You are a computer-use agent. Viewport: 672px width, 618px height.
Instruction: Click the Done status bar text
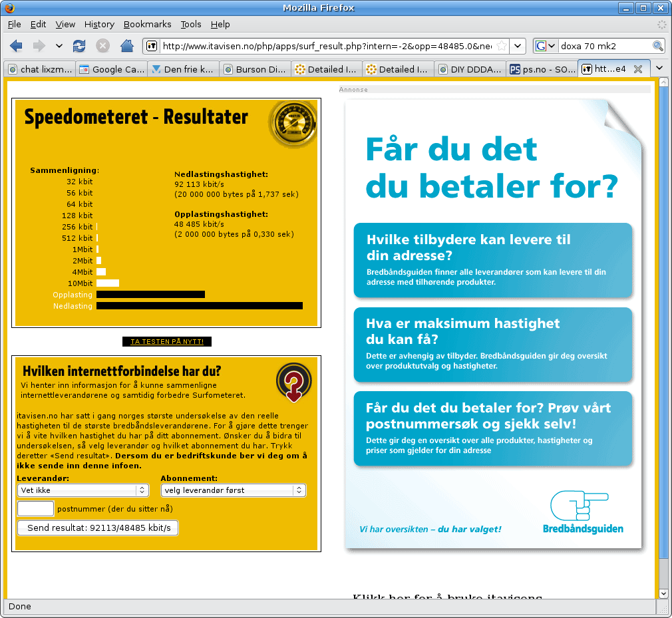[x=20, y=607]
